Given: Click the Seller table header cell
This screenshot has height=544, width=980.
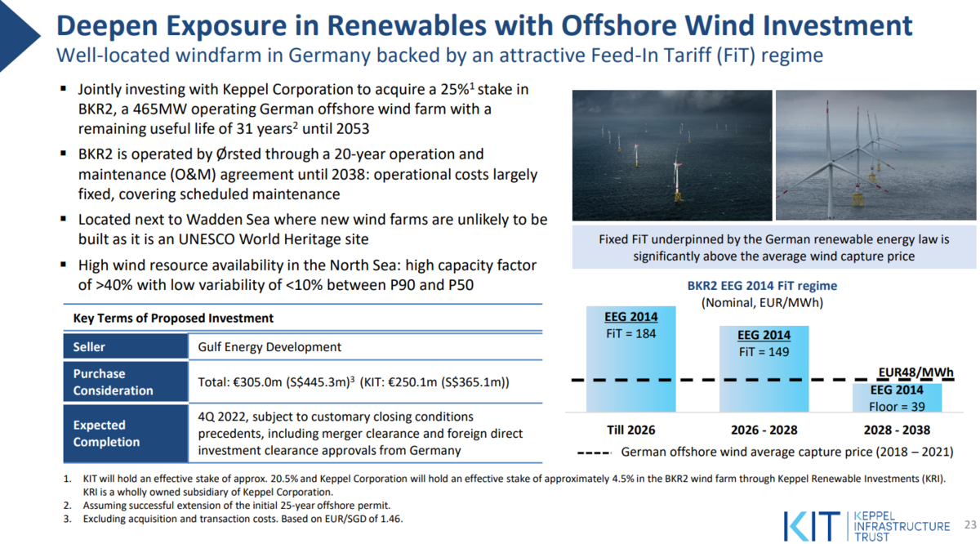Looking at the screenshot, I should pyautogui.click(x=126, y=347).
